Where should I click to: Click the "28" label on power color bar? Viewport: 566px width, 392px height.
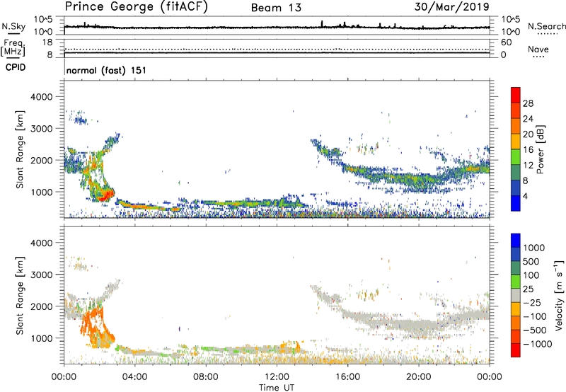click(528, 103)
